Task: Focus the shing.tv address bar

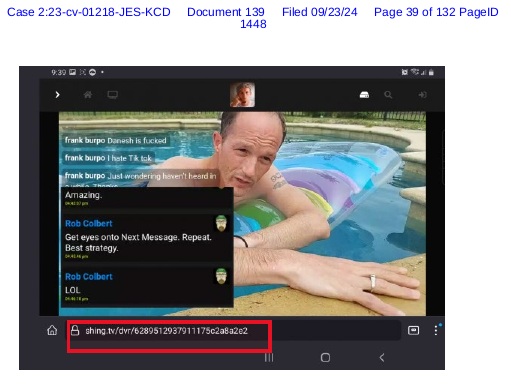Action: point(233,331)
